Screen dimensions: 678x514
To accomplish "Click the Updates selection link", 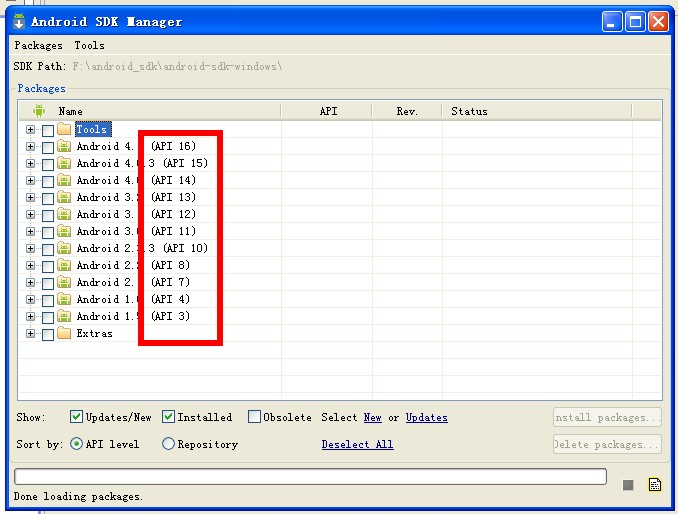I will pos(426,418).
